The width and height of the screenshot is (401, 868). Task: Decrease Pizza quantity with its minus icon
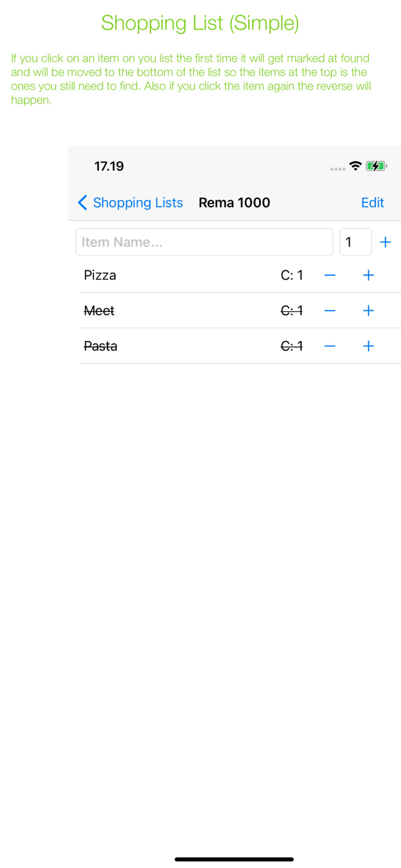click(x=329, y=275)
